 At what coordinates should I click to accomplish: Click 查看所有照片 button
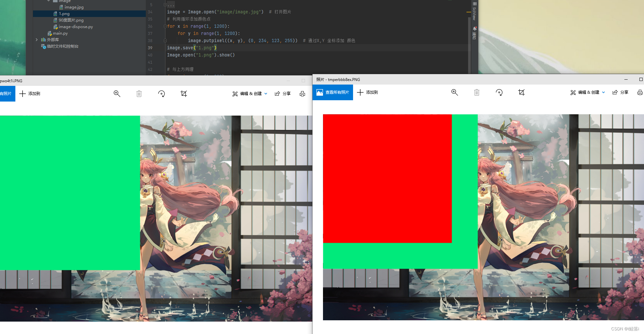(x=333, y=92)
